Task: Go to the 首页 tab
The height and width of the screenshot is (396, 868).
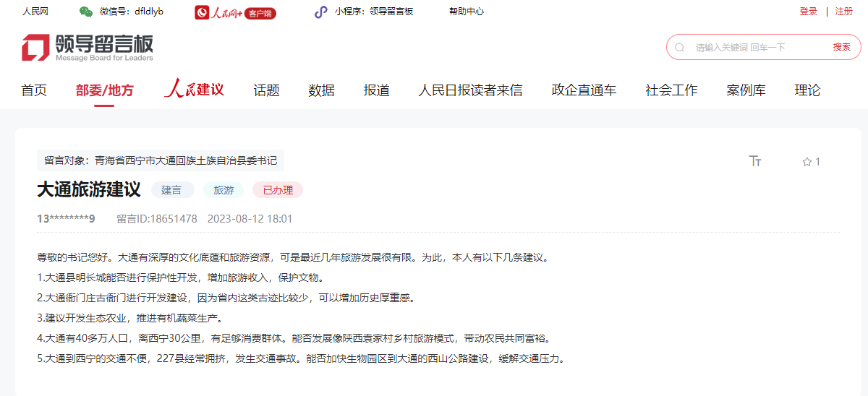Action: 34,90
